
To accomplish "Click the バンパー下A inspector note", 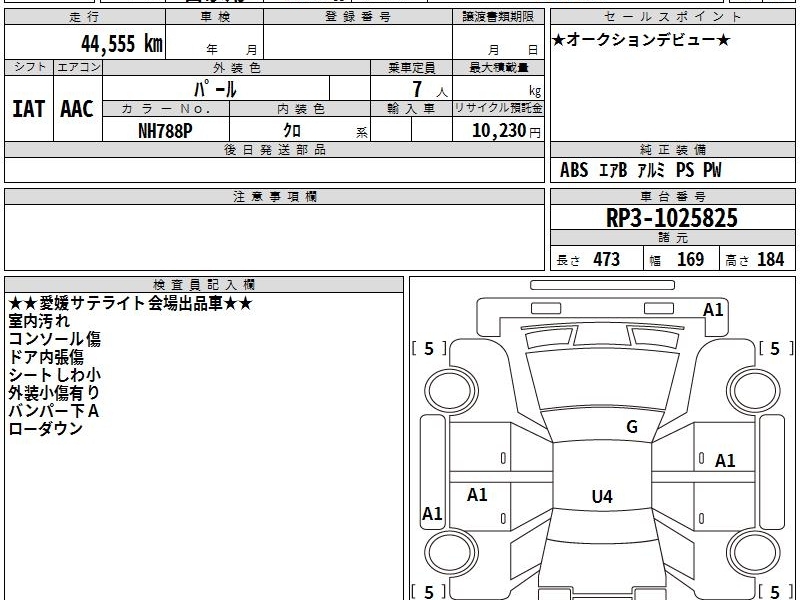I will click(54, 411).
